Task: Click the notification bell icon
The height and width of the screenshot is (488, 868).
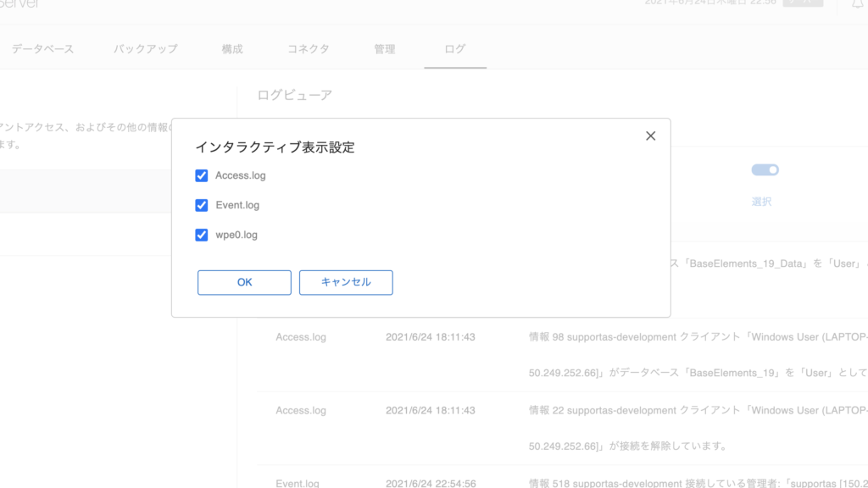Action: point(857,4)
